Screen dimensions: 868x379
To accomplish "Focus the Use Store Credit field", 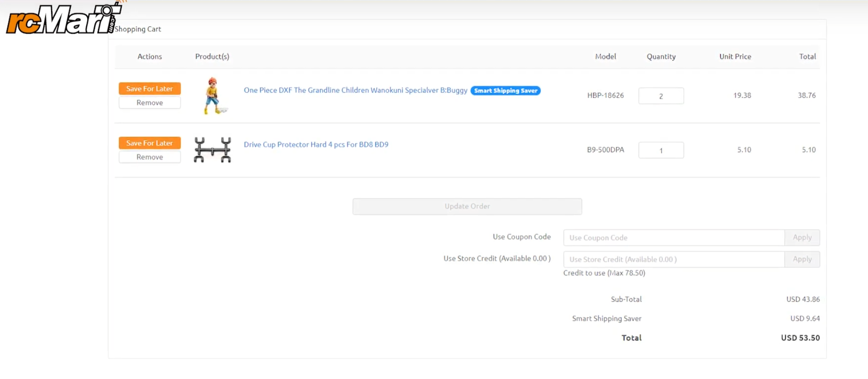I will [674, 260].
